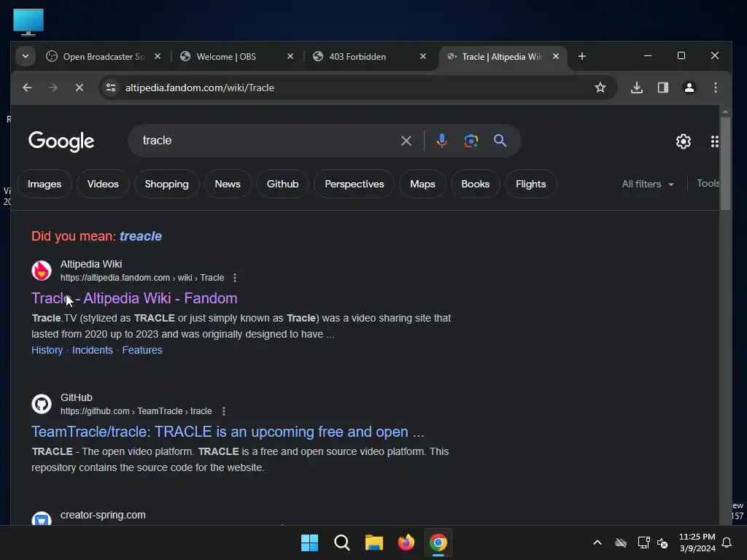Image resolution: width=747 pixels, height=560 pixels.
Task: Click the muted volume tray icon
Action: 662,542
